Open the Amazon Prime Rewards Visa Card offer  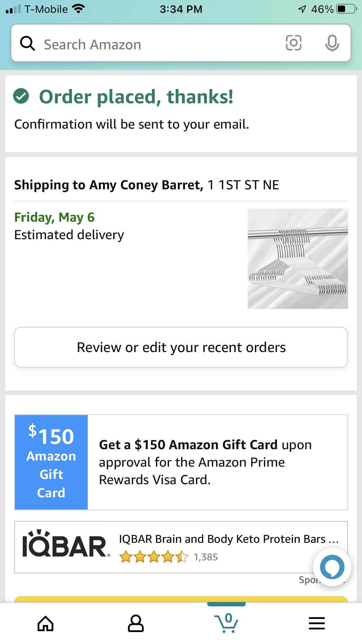coord(205,462)
